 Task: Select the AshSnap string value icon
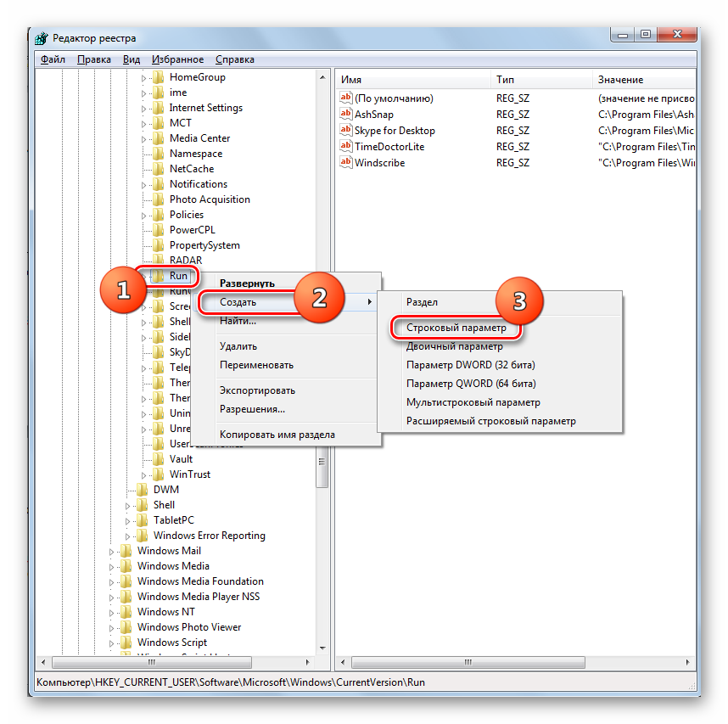point(345,115)
